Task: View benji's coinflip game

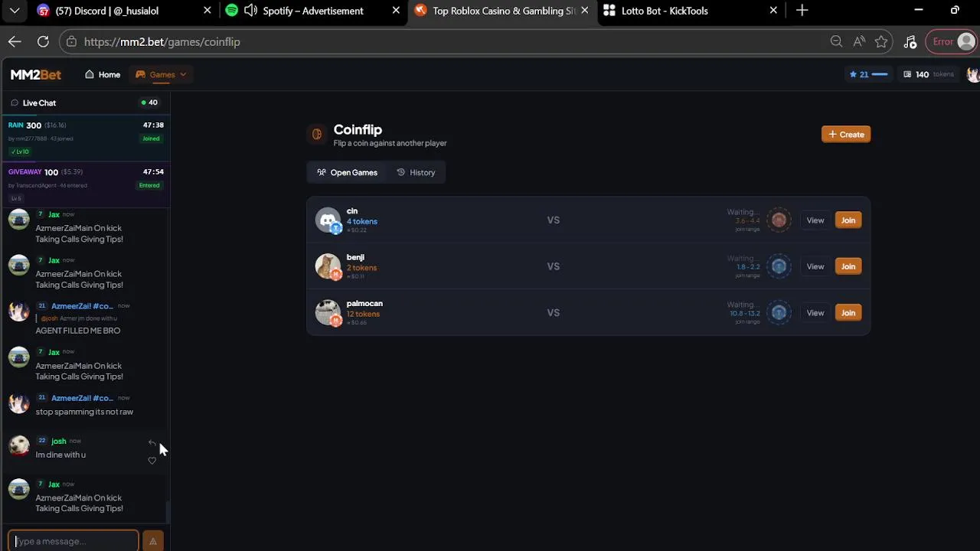Action: pyautogui.click(x=815, y=266)
